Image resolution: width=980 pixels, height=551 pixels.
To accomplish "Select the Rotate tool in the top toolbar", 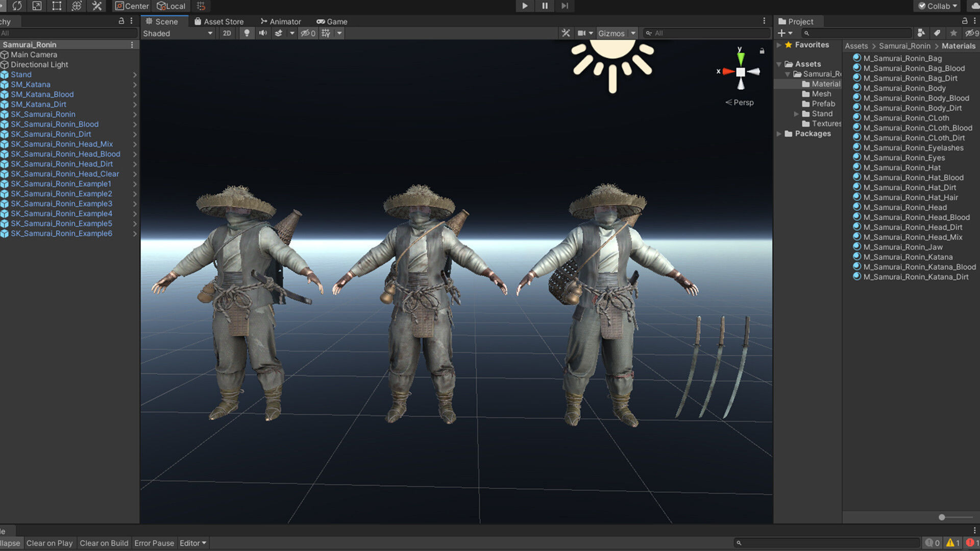I will click(x=17, y=6).
